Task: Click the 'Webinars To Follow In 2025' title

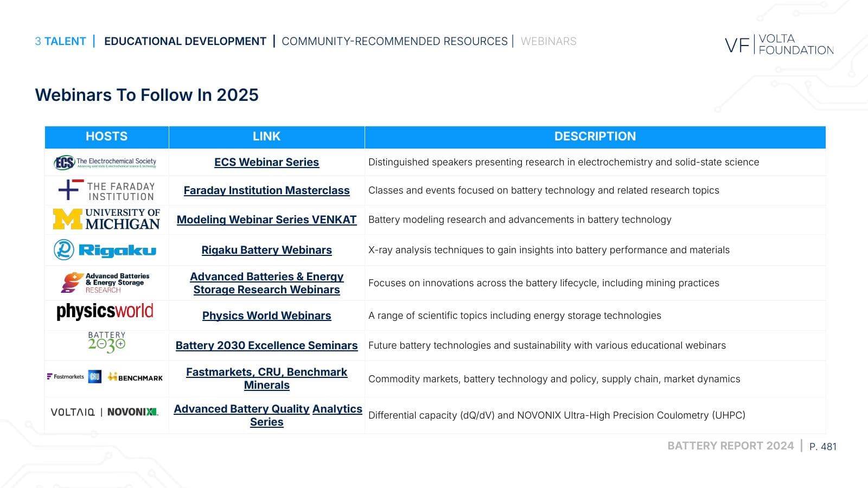Action: coord(146,95)
